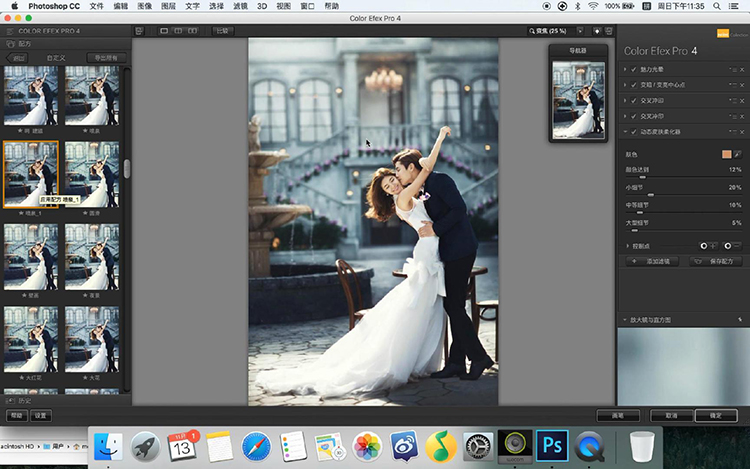Click the 返回 back button
The height and width of the screenshot is (469, 750).
tap(17, 58)
